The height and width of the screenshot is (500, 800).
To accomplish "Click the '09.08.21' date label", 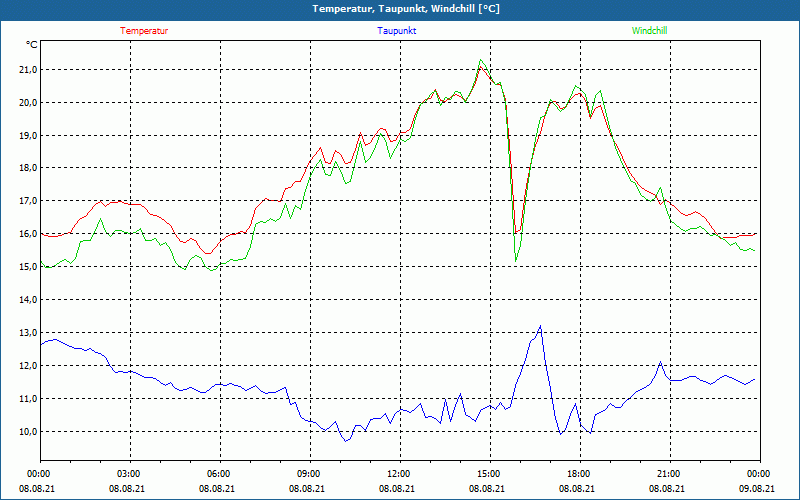I will (x=757, y=489).
